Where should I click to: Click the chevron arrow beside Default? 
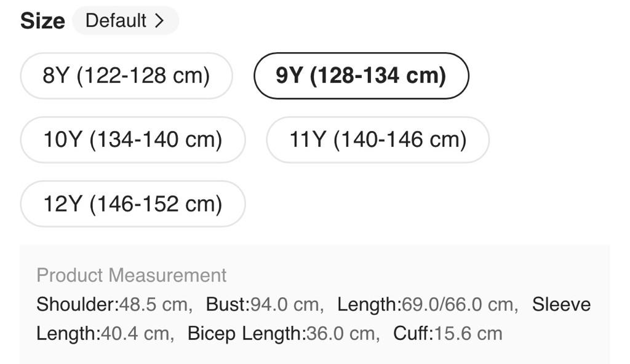click(x=160, y=21)
